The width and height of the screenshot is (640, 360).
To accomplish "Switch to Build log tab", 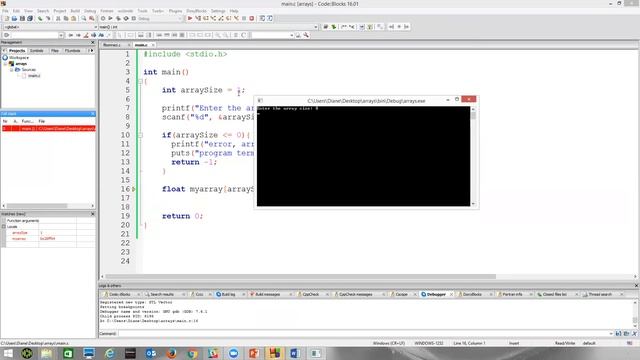I will coord(228,294).
